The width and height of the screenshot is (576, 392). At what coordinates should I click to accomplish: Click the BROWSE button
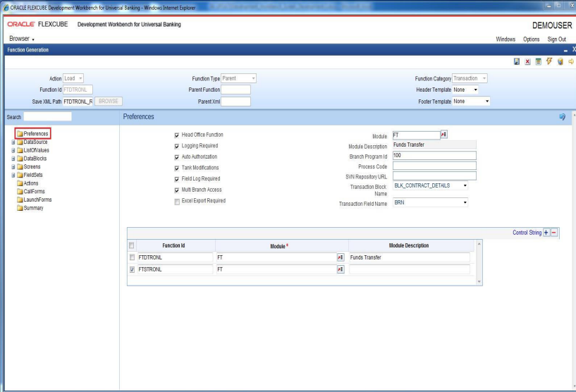[x=109, y=101]
